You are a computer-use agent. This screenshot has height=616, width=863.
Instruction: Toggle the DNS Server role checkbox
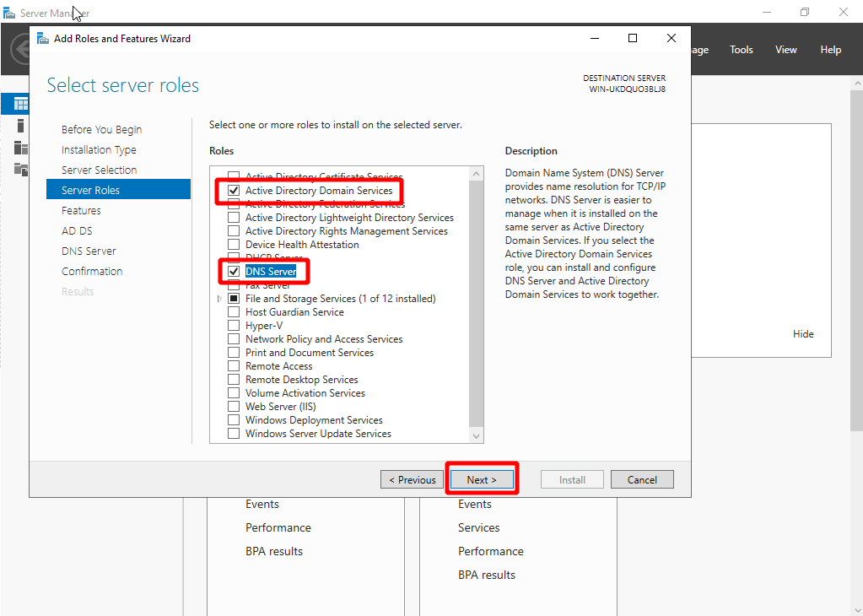[234, 272]
